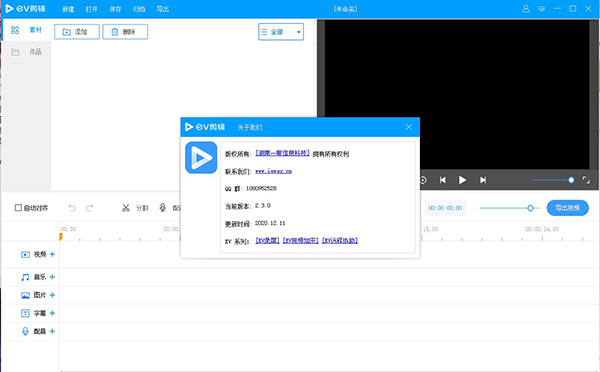Click the 视频 video track icon

tap(25, 255)
